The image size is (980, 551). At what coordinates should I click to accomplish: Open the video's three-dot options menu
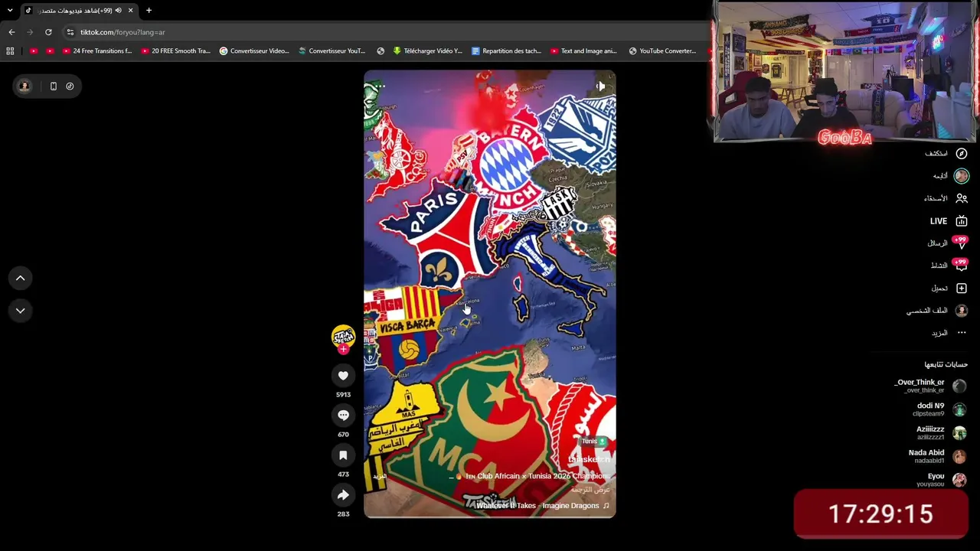(x=379, y=86)
